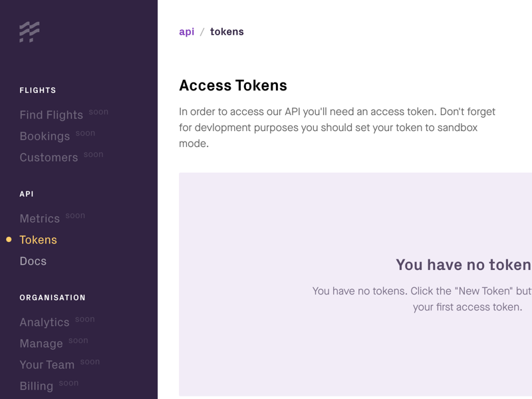The width and height of the screenshot is (532, 399).
Task: Open the Metrics page
Action: (x=40, y=219)
